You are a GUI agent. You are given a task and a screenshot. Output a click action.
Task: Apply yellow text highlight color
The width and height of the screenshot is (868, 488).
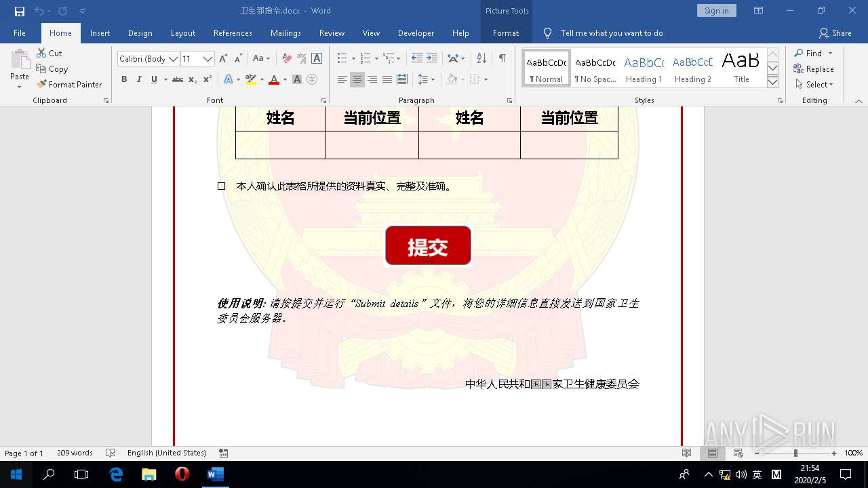(x=251, y=79)
